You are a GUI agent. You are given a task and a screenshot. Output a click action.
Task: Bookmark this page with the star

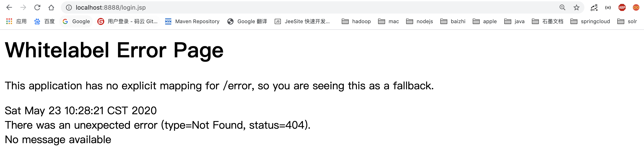(576, 7)
